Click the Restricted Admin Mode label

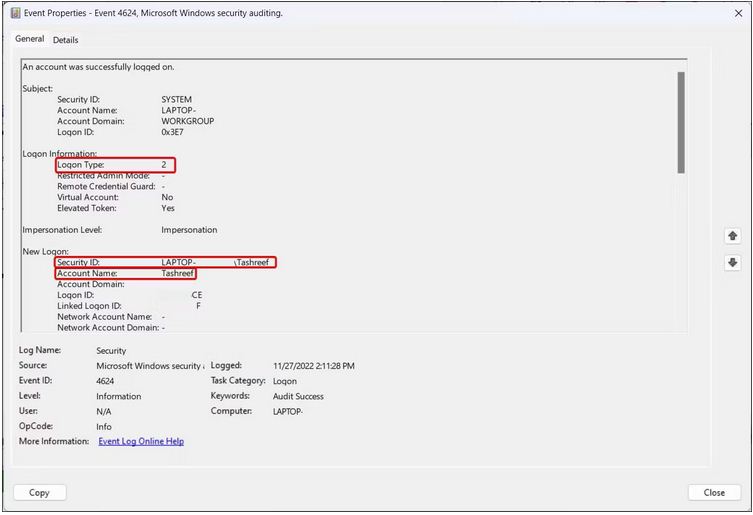click(x=103, y=176)
